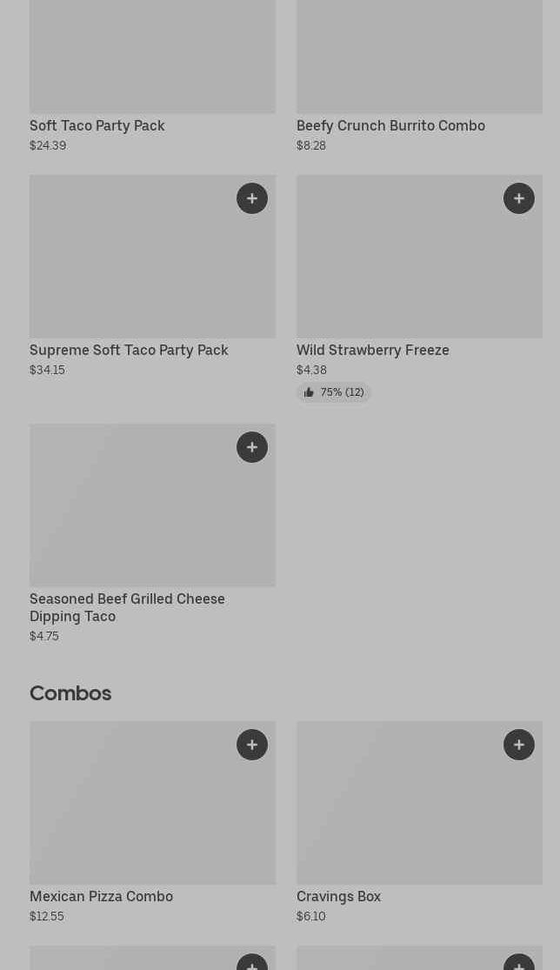The height and width of the screenshot is (970, 560).
Task: Select Supreme Soft Taco Party Pack title
Action: [x=129, y=351]
